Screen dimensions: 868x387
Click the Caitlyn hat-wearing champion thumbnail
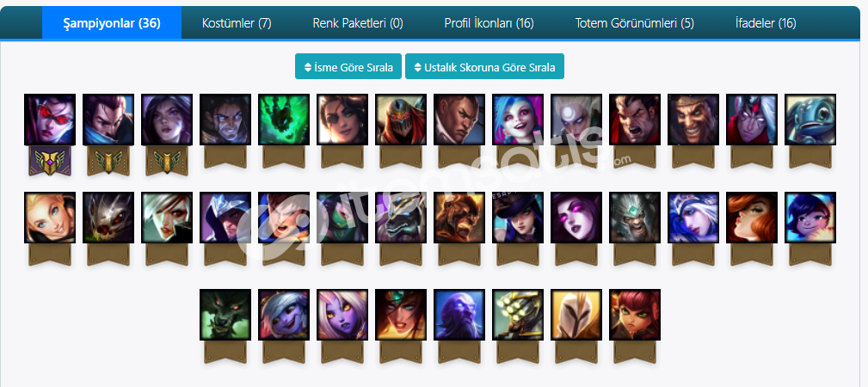point(518,218)
